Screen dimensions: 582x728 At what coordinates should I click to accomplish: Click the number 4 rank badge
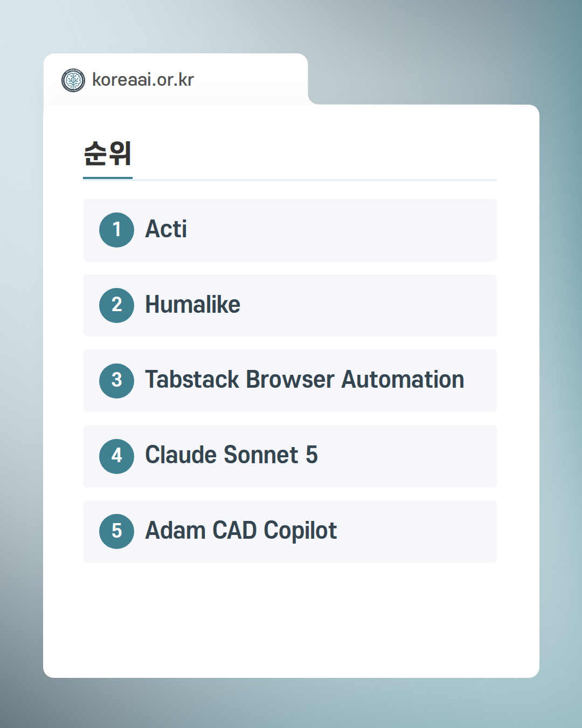[x=116, y=456]
